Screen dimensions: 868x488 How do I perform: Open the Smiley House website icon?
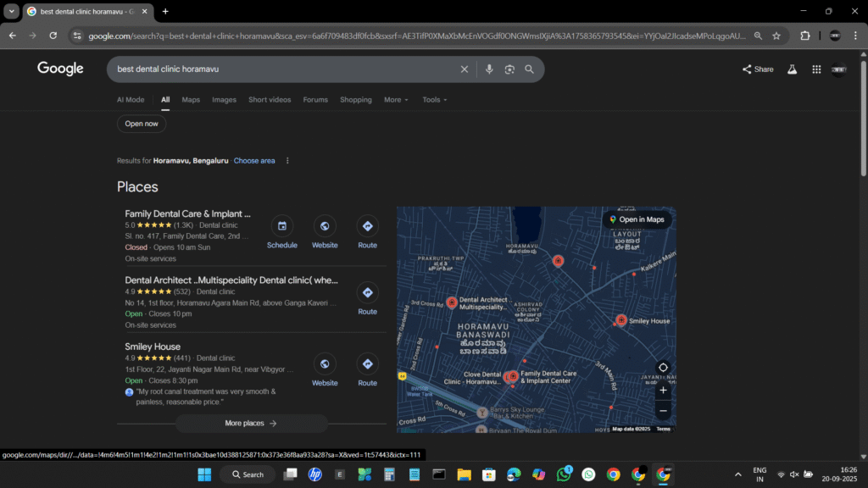click(x=325, y=369)
